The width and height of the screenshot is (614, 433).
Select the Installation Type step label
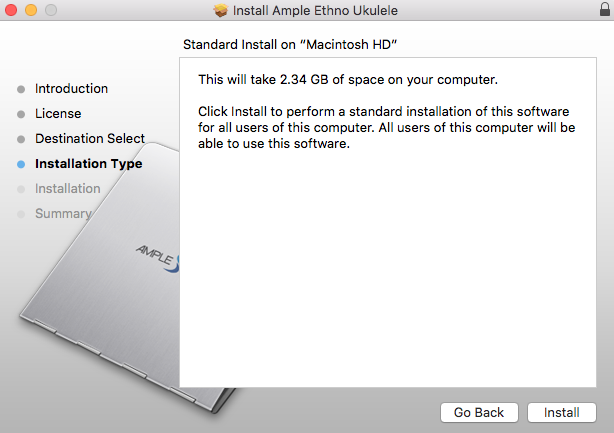[x=88, y=164]
